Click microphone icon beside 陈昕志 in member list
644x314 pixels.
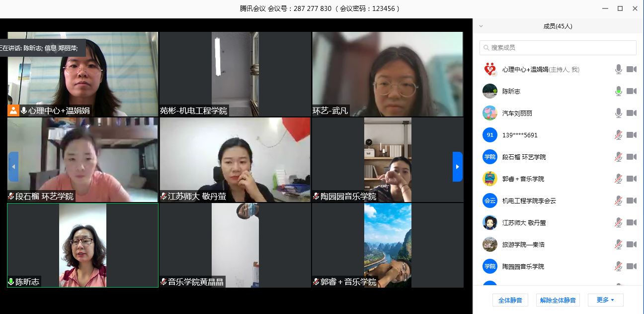point(618,91)
